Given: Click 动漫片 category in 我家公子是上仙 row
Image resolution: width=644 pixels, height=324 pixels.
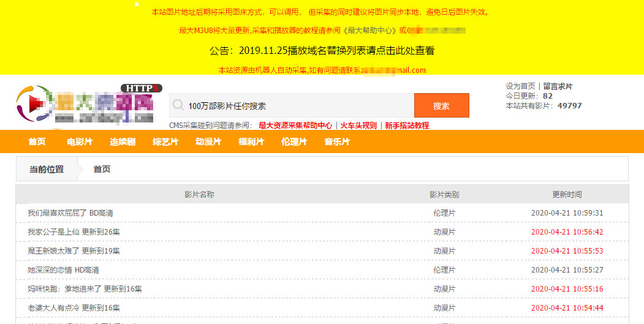Looking at the screenshot, I should (x=444, y=232).
